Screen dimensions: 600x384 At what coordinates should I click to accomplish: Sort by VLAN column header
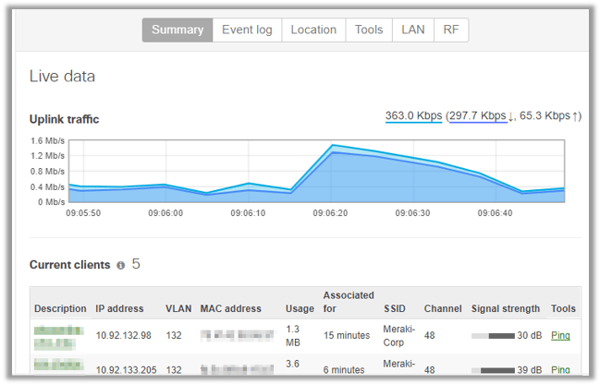pos(178,309)
